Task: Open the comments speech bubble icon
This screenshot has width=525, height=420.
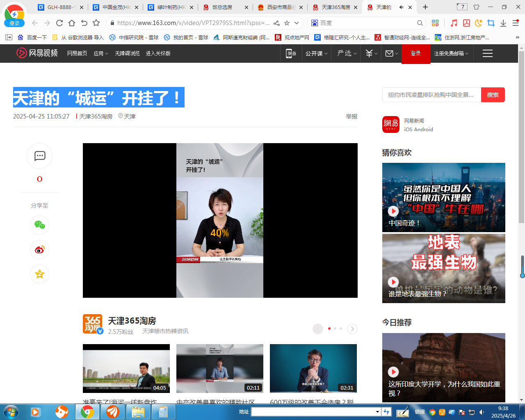Action: tap(40, 156)
